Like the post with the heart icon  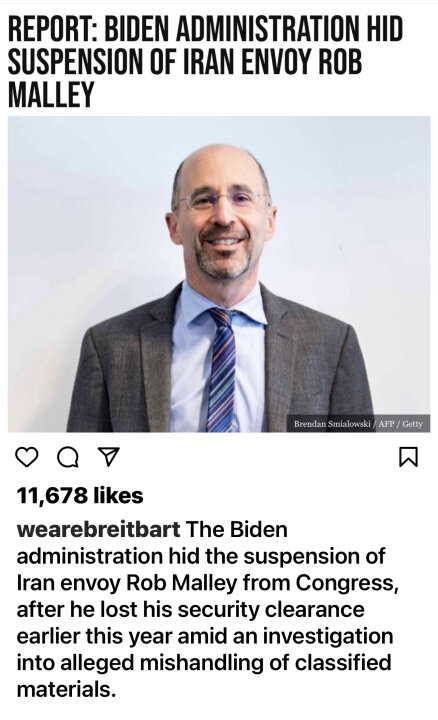(27, 457)
